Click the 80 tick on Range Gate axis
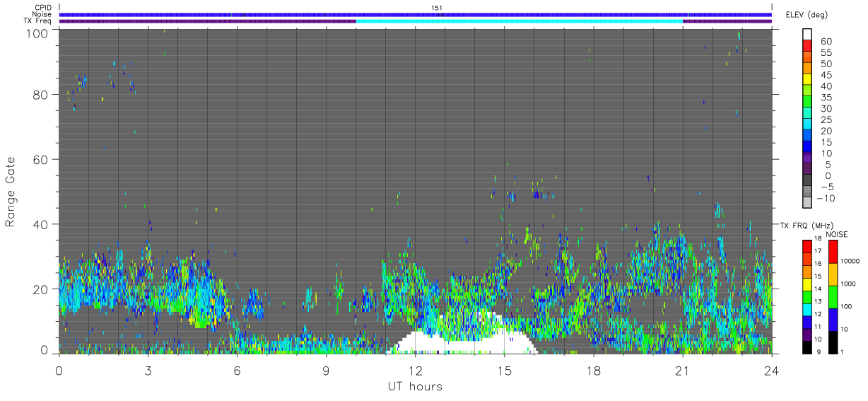The image size is (868, 401). coord(40,94)
